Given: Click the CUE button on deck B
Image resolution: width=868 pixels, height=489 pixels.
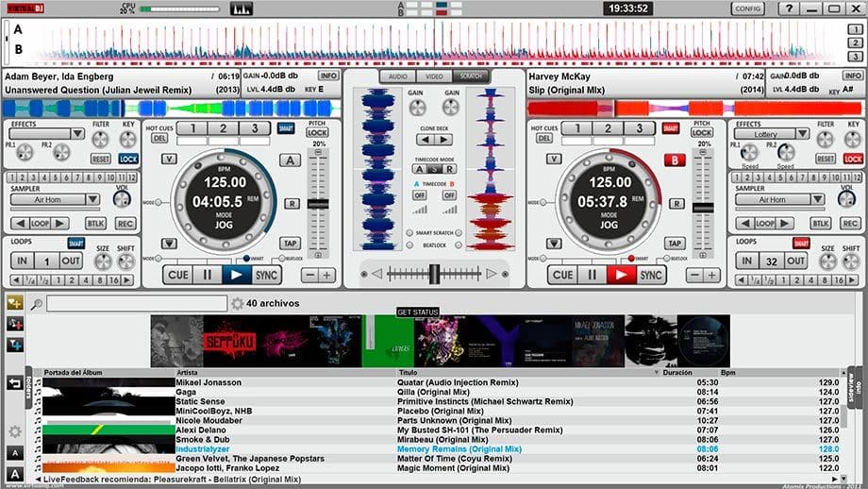Looking at the screenshot, I should [562, 276].
